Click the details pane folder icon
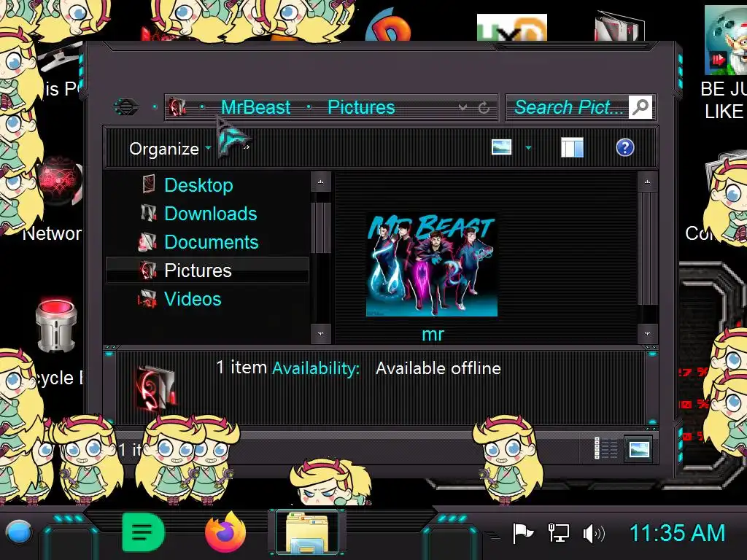The width and height of the screenshot is (747, 560). 156,388
